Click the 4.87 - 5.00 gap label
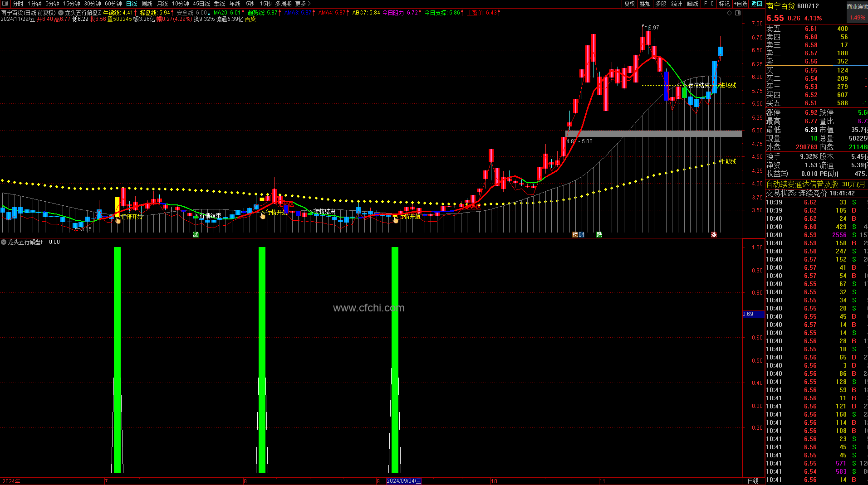 pyautogui.click(x=579, y=141)
